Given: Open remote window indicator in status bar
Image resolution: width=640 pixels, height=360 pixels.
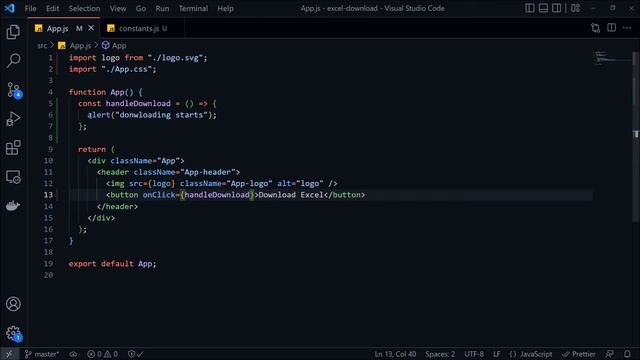Looking at the screenshot, I should point(9,354).
